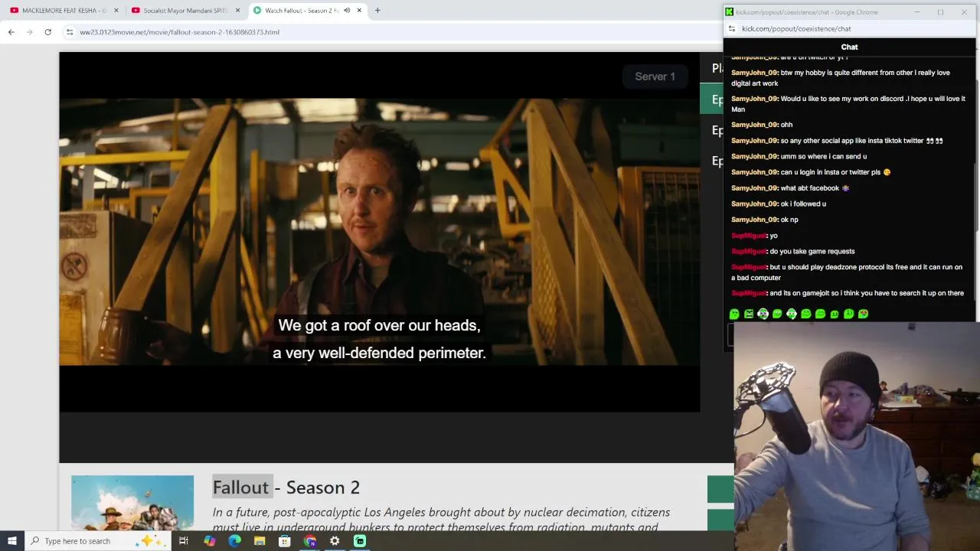The height and width of the screenshot is (551, 980).
Task: Click the sparkle icon in taskbar search
Action: 150,541
